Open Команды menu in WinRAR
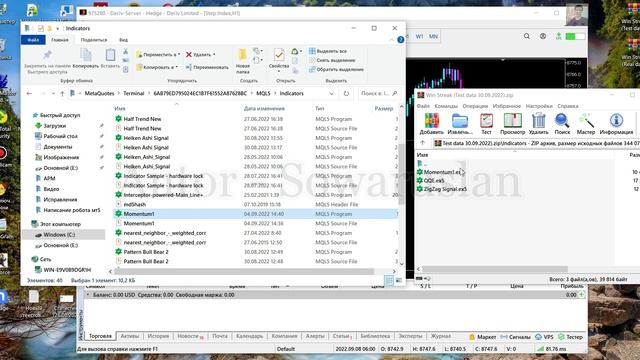 (446, 106)
